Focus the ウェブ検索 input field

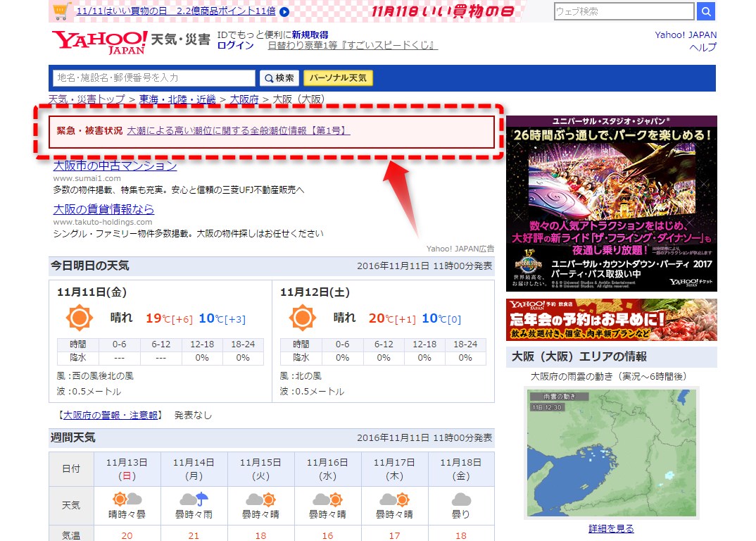624,11
